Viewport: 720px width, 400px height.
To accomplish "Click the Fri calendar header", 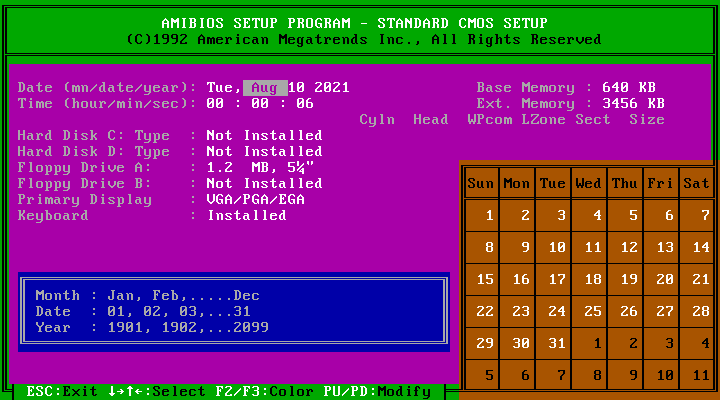I will point(660,183).
